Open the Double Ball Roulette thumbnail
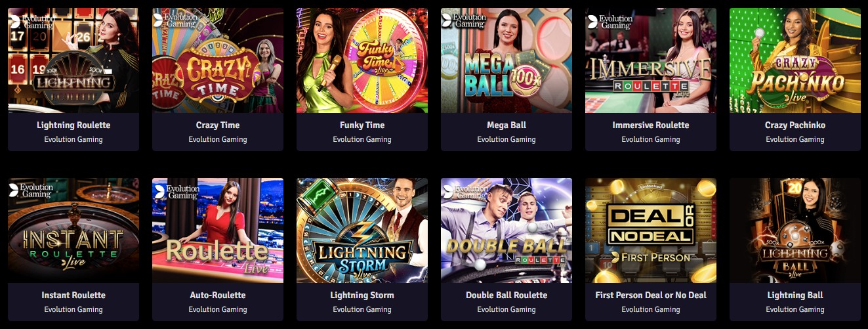The image size is (868, 329). tap(506, 230)
